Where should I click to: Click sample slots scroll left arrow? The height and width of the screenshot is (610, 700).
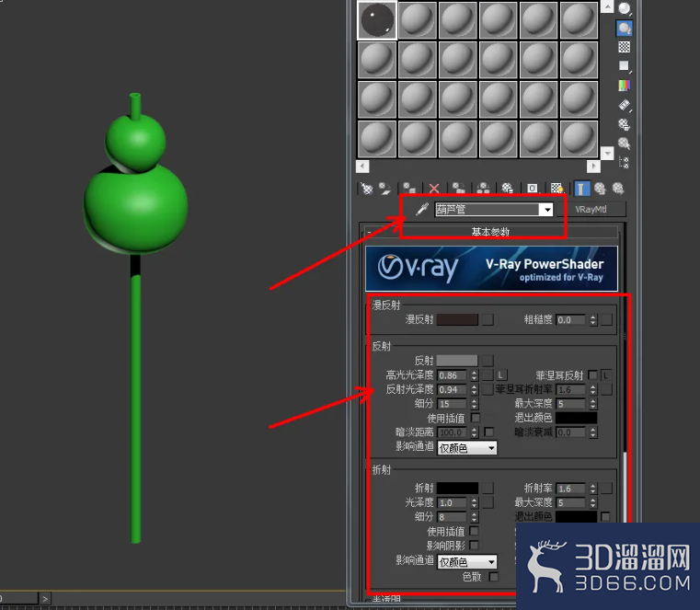(362, 167)
